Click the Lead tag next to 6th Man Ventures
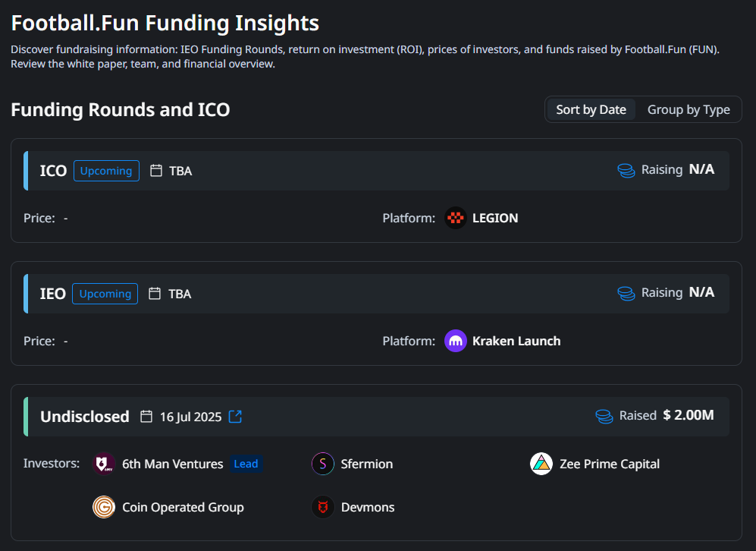Screen dimensions: 756x551 [246, 464]
